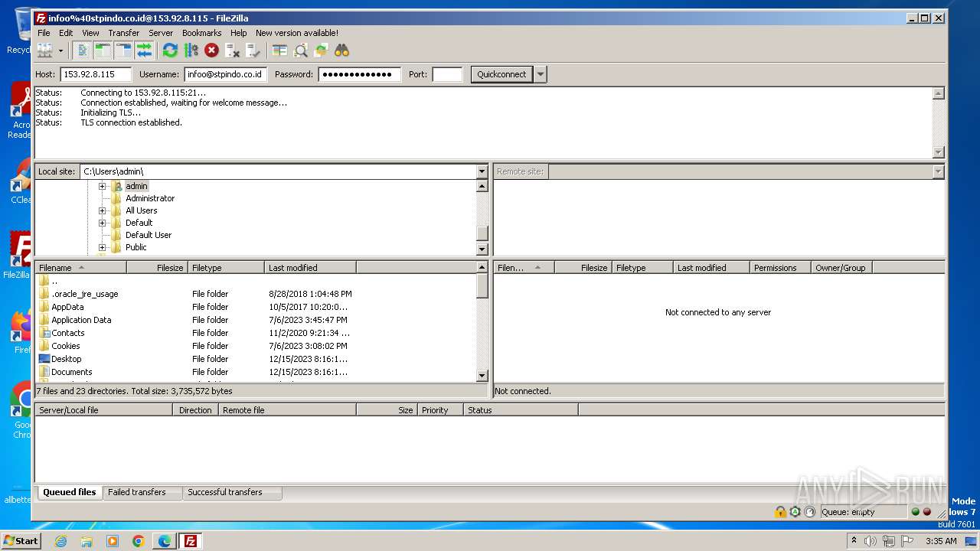This screenshot has width=980, height=551.
Task: Select Default User folder in tree
Action: coord(149,235)
